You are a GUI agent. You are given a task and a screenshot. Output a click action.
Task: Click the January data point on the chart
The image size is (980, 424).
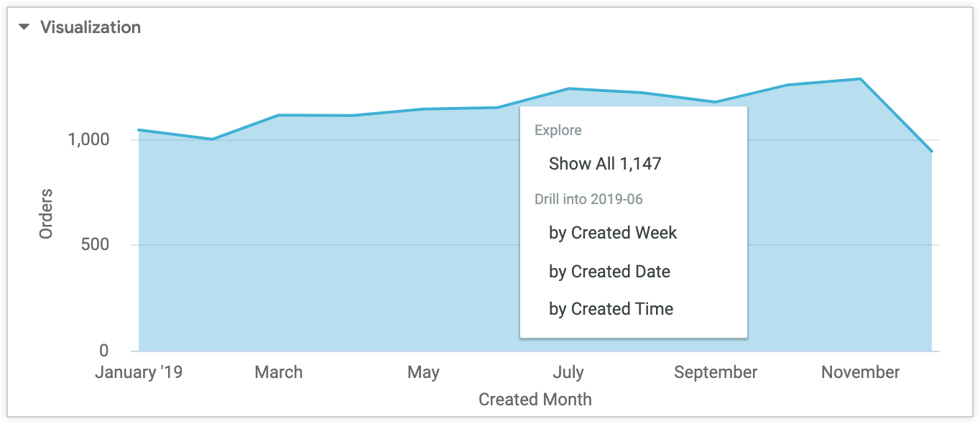(138, 129)
